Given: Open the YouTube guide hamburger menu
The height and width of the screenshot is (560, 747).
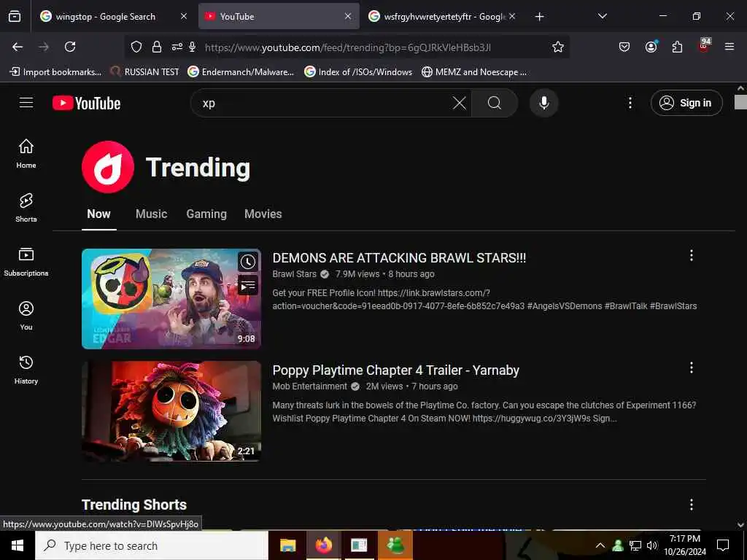Looking at the screenshot, I should tap(26, 102).
